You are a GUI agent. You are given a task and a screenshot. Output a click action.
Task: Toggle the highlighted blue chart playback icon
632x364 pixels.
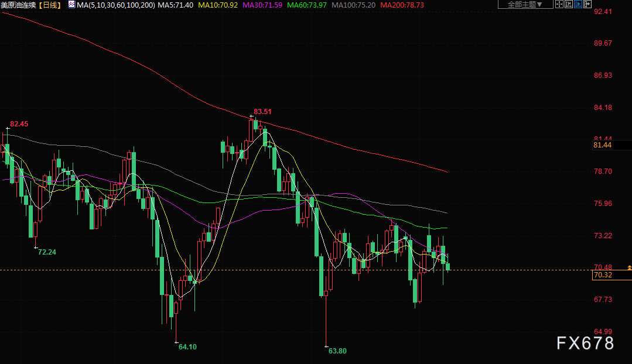click(x=579, y=4)
